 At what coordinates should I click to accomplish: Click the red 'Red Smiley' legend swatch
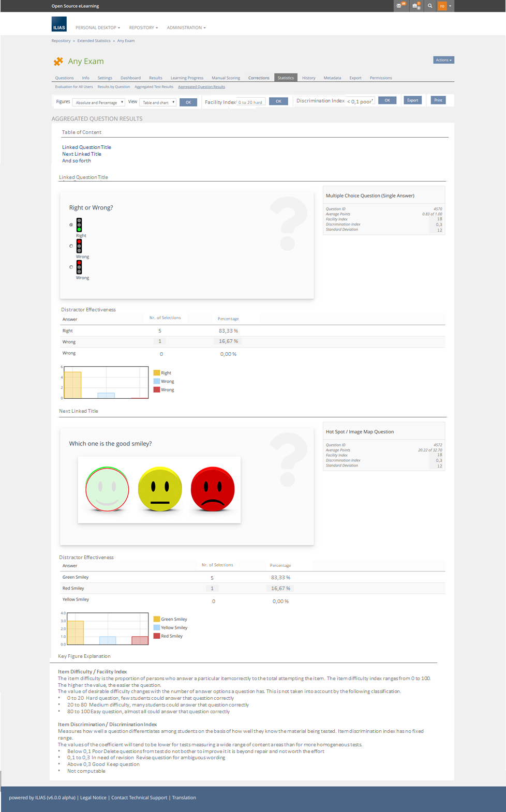157,636
